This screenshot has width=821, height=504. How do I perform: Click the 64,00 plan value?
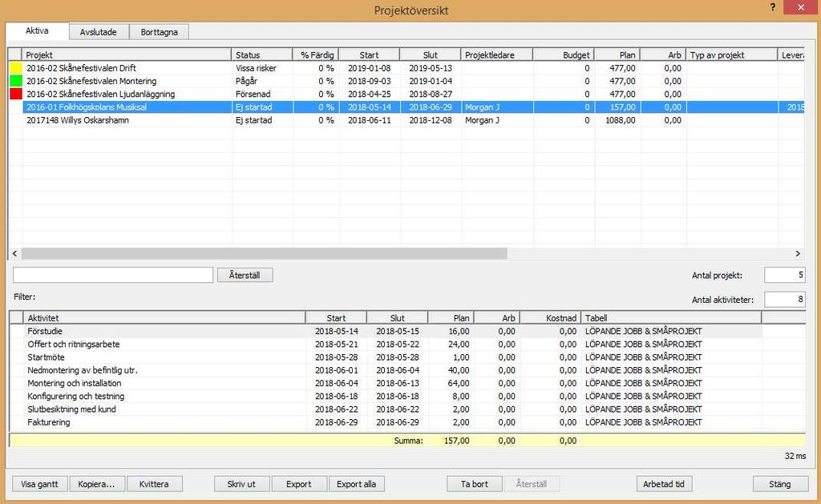(x=459, y=383)
